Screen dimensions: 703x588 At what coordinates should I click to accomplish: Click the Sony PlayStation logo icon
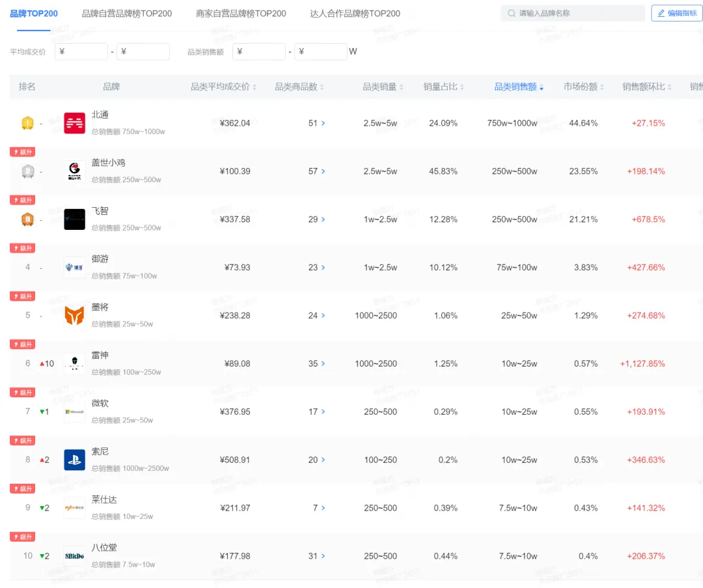pyautogui.click(x=75, y=460)
